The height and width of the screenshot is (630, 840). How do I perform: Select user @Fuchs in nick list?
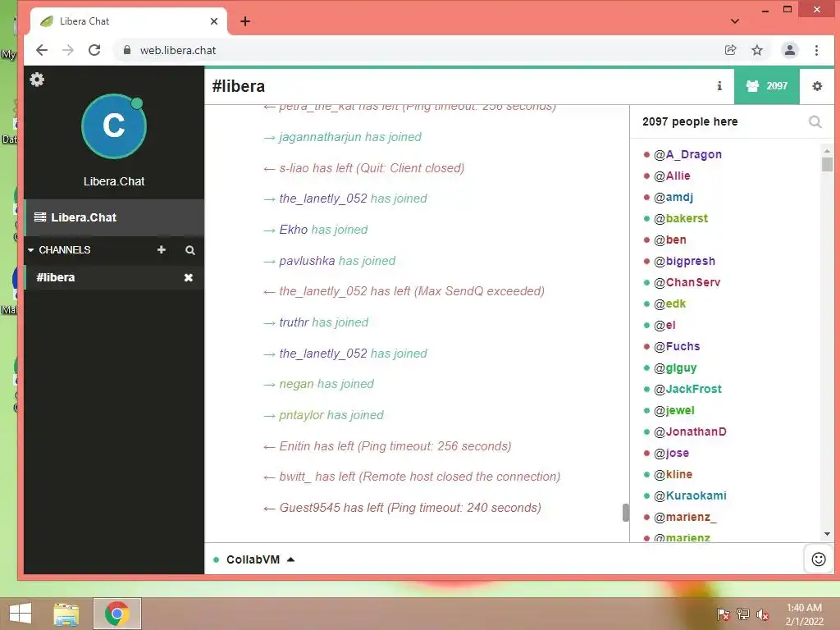pos(677,346)
